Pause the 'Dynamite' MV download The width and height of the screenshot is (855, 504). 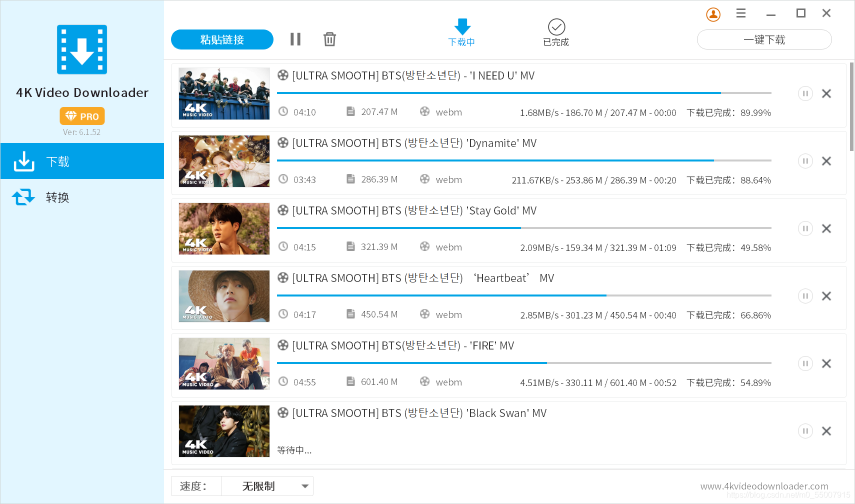(x=805, y=161)
